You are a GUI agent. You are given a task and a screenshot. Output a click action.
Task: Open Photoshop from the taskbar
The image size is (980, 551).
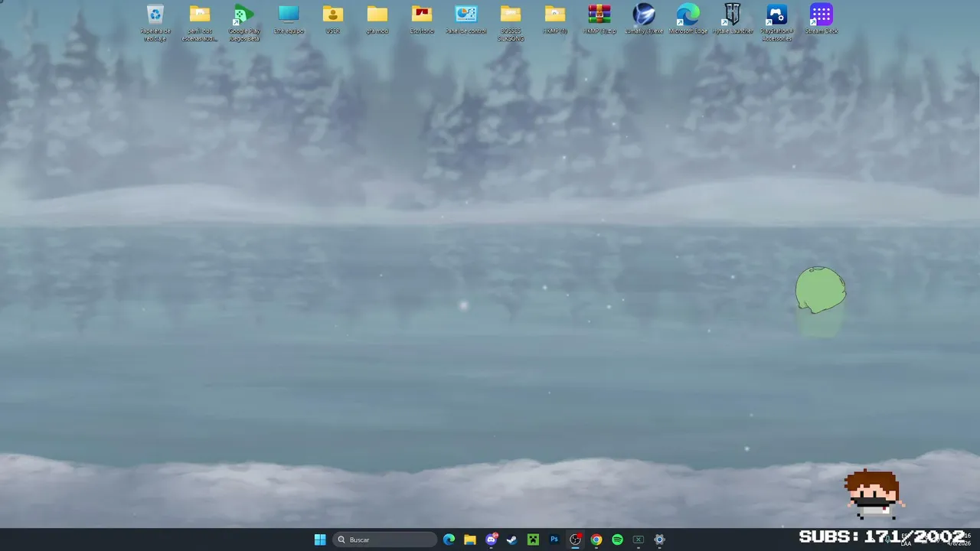(554, 540)
